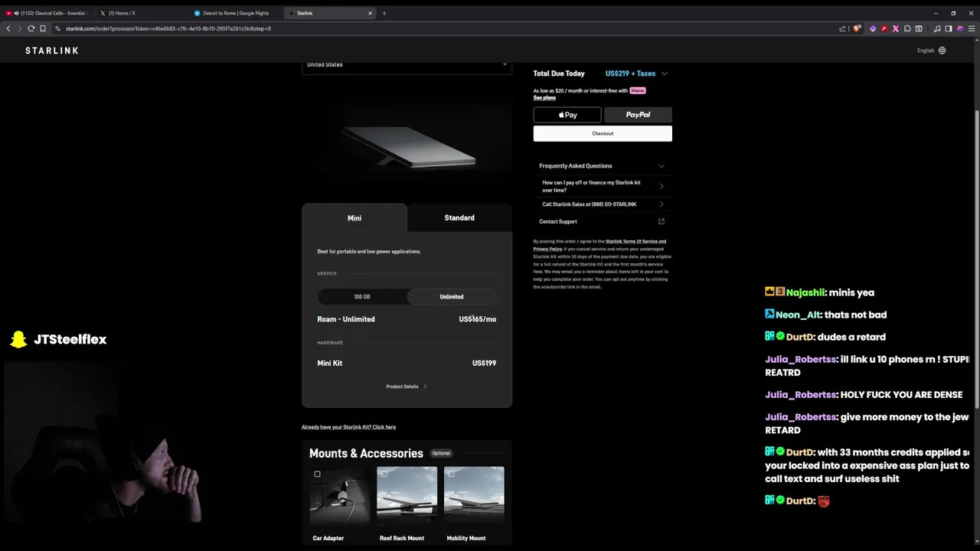Open the red pickaxe extension icon
This screenshot has height=551, width=980.
(x=884, y=28)
